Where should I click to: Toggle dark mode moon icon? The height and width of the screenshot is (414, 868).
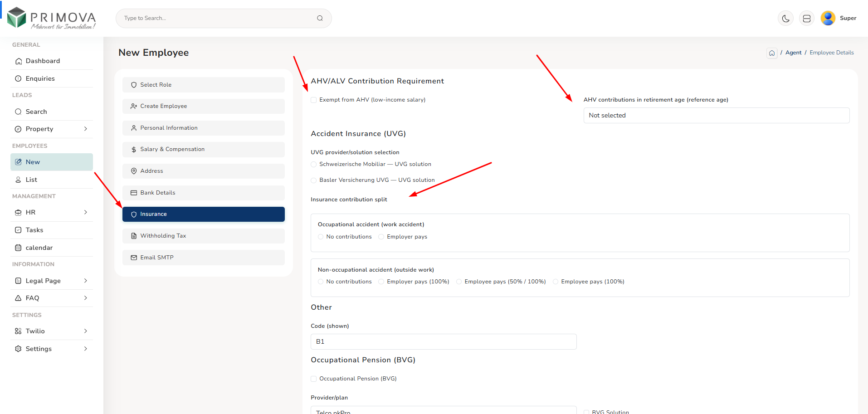tap(785, 19)
